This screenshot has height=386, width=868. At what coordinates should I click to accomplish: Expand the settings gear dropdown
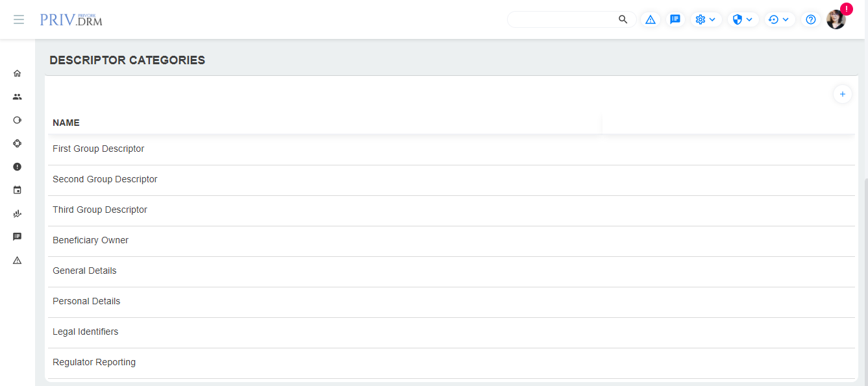coord(705,19)
